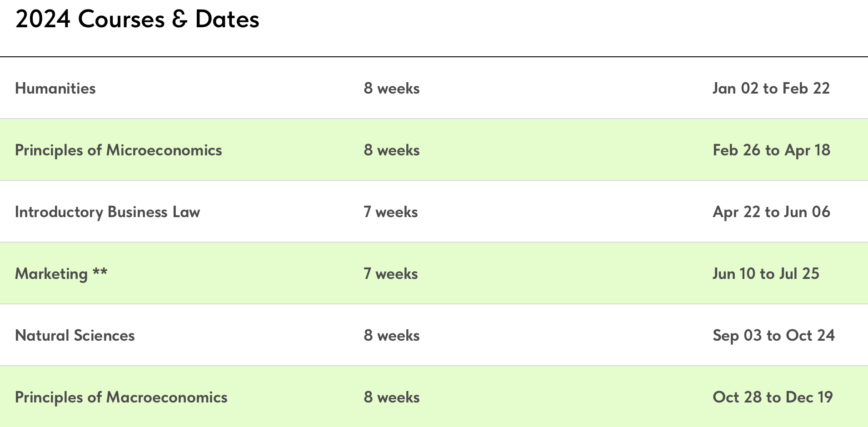868x427 pixels.
Task: Select the 'Apr 22 to Jun 06' date range
Action: (x=771, y=212)
